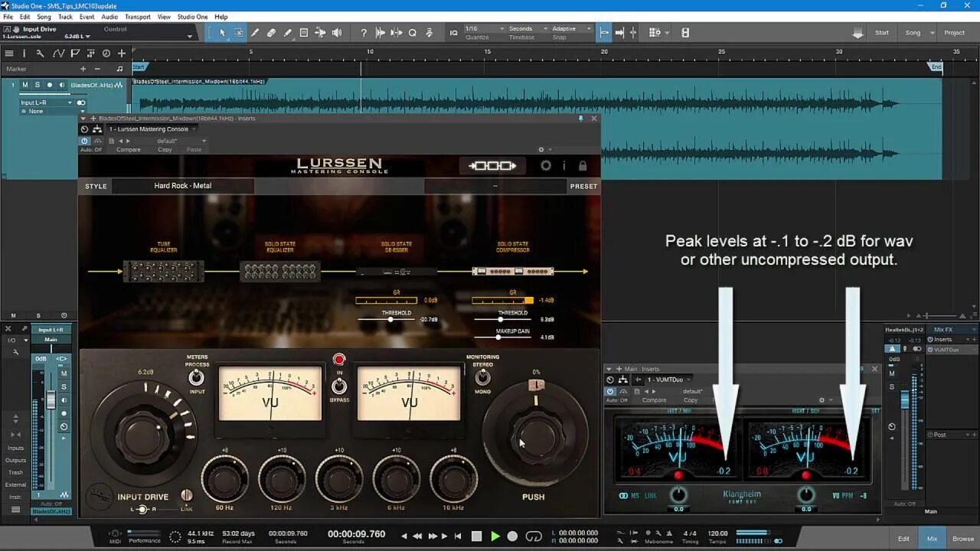The height and width of the screenshot is (551, 980).
Task: Open the inspector i icon
Action: pos(24,54)
